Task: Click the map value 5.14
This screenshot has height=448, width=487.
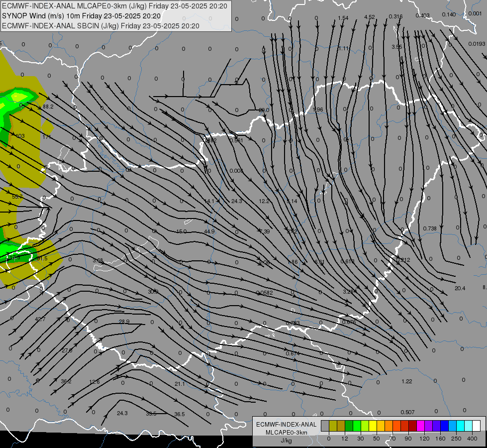Action: tap(292, 201)
